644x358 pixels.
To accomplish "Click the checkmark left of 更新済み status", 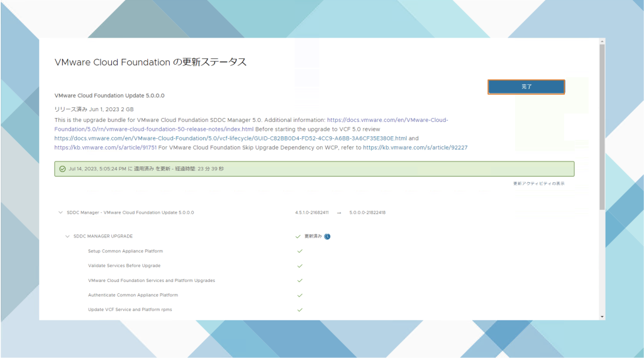I will pyautogui.click(x=298, y=236).
